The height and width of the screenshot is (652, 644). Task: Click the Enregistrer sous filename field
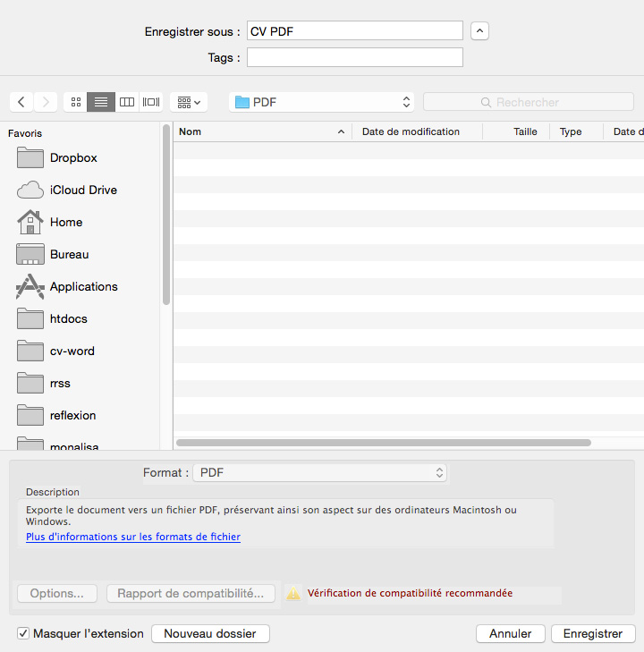point(354,30)
